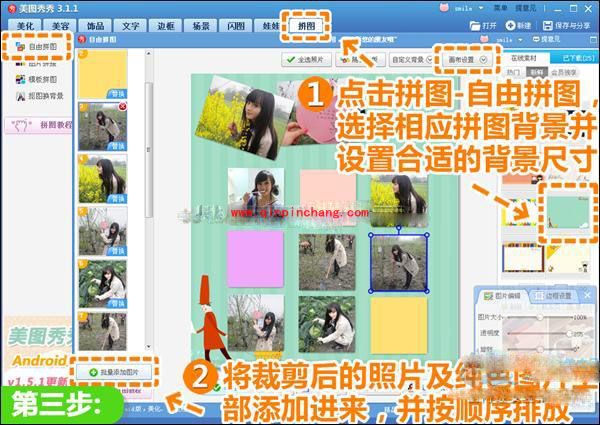Adjust the 旋转 slider
This screenshot has height=425, width=600.
(x=540, y=349)
